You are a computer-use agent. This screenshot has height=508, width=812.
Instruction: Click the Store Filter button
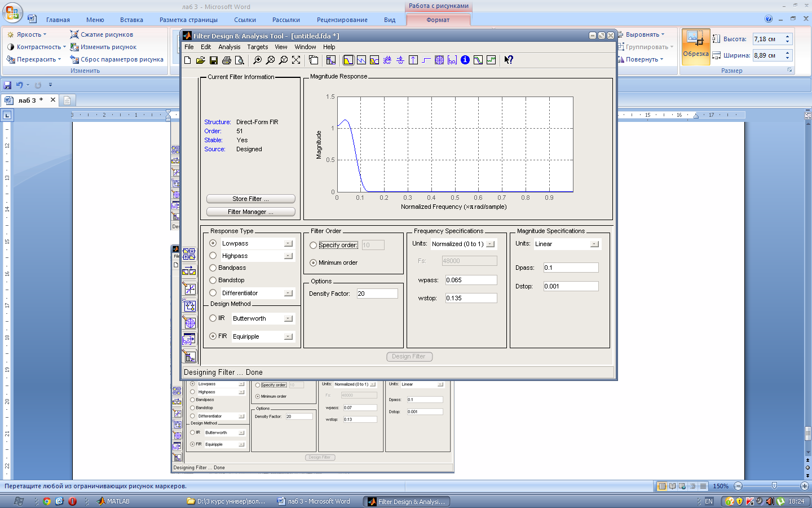click(x=251, y=199)
